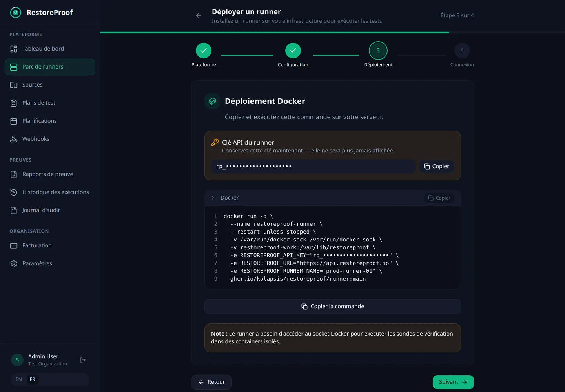
Task: Click the Planifications calendar icon
Action: [x=14, y=121]
